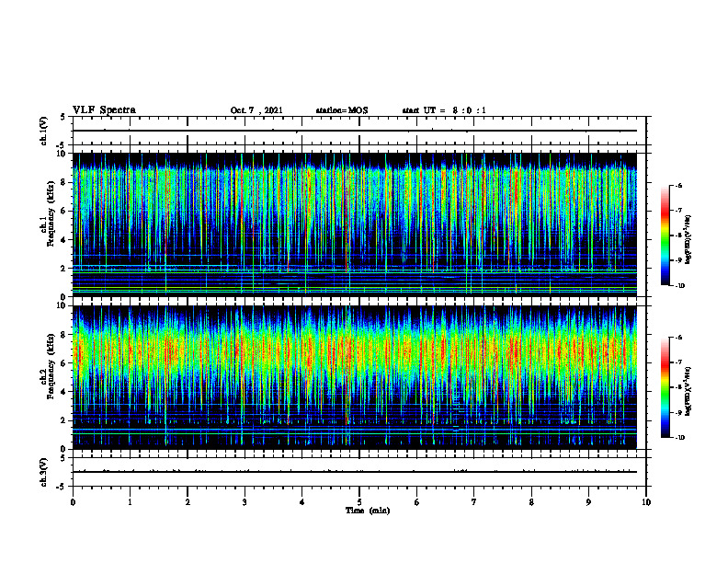
Task: Click the "ch.1(V)" axis label
Action: (x=44, y=131)
